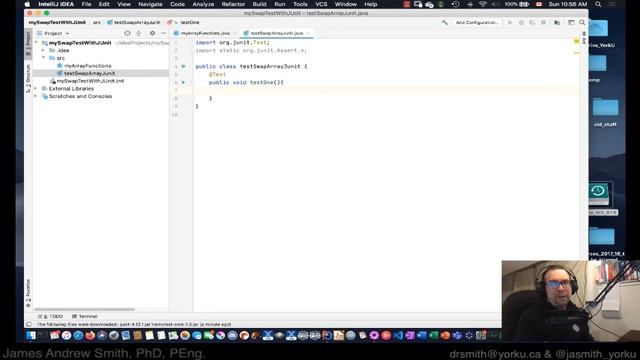Click on the import static org.junit.Assert line

click(251, 50)
